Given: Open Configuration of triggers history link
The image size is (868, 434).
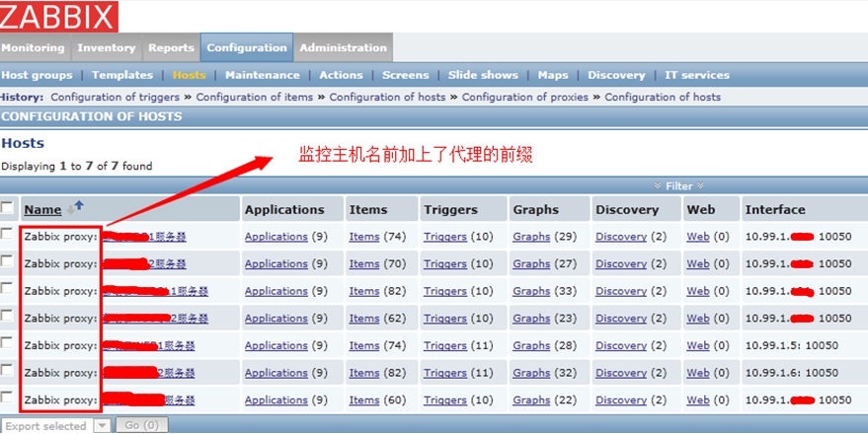Looking at the screenshot, I should (x=116, y=98).
